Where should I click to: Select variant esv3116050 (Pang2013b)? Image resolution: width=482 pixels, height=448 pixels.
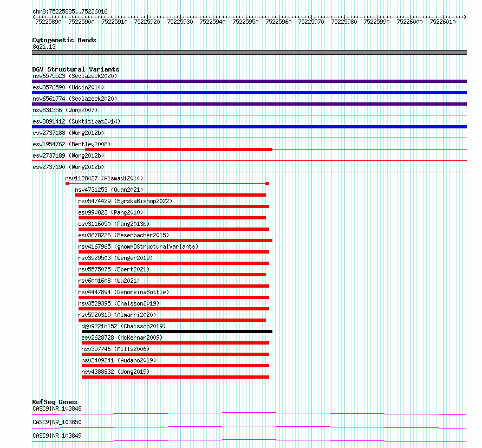(114, 224)
